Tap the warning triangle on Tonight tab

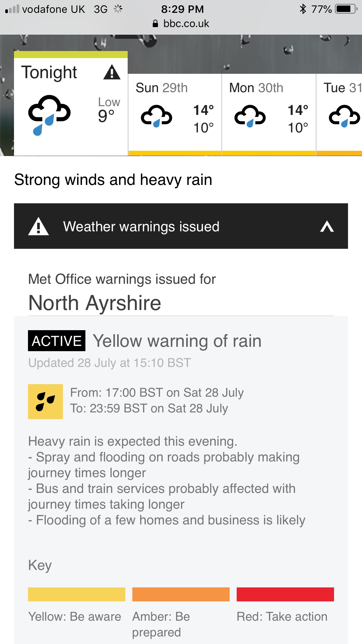[112, 72]
